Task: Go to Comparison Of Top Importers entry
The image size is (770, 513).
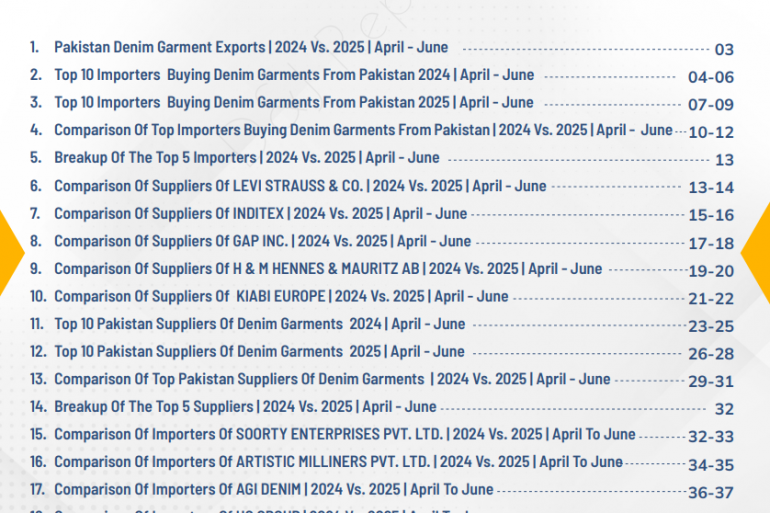Action: coord(362,130)
